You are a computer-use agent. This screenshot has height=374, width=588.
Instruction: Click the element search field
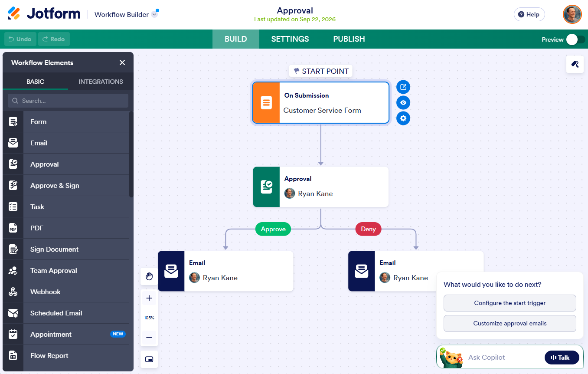click(x=68, y=101)
